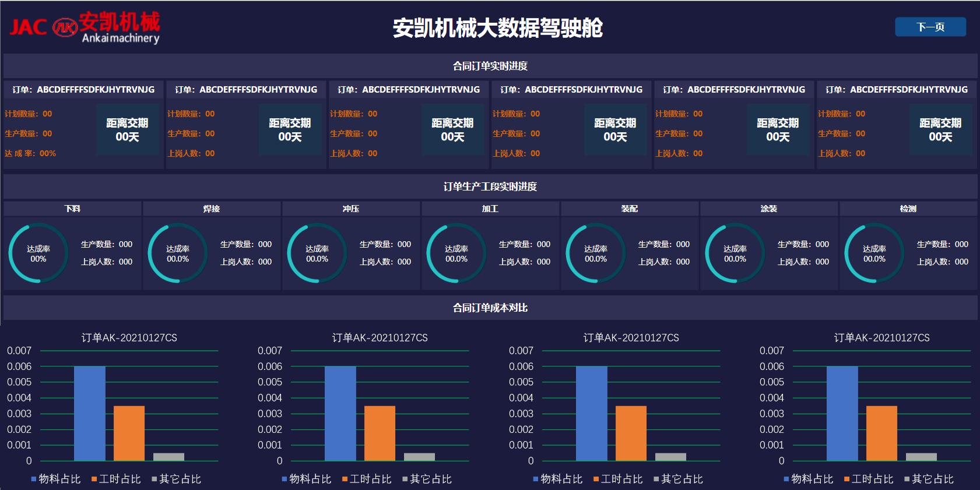The height and width of the screenshot is (490, 980).
Task: Toggle 工时占比 legend in the second chart
Action: pos(367,479)
